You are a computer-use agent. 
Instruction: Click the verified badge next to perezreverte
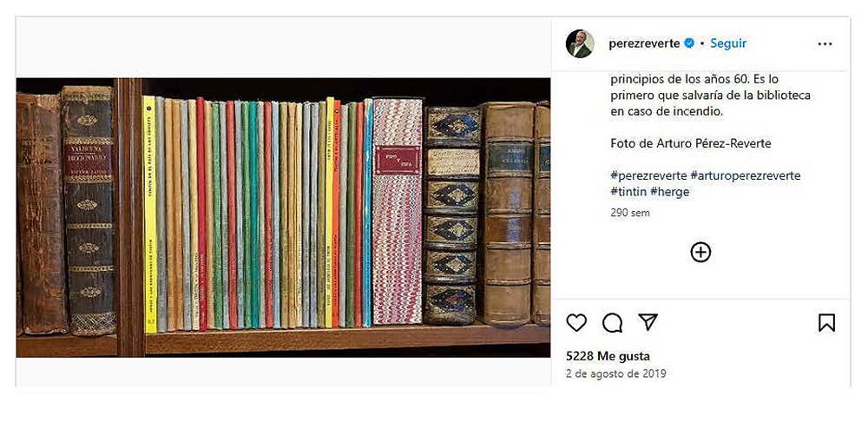click(x=689, y=43)
